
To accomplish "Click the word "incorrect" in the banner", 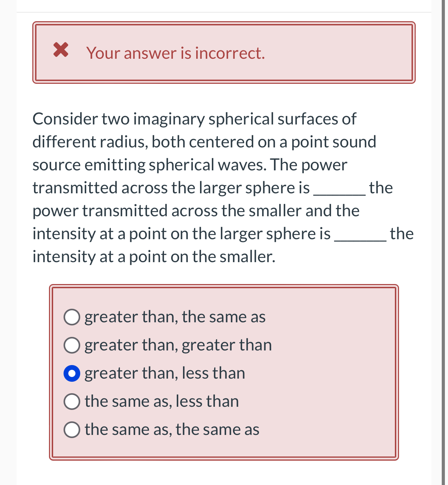I will tap(228, 53).
